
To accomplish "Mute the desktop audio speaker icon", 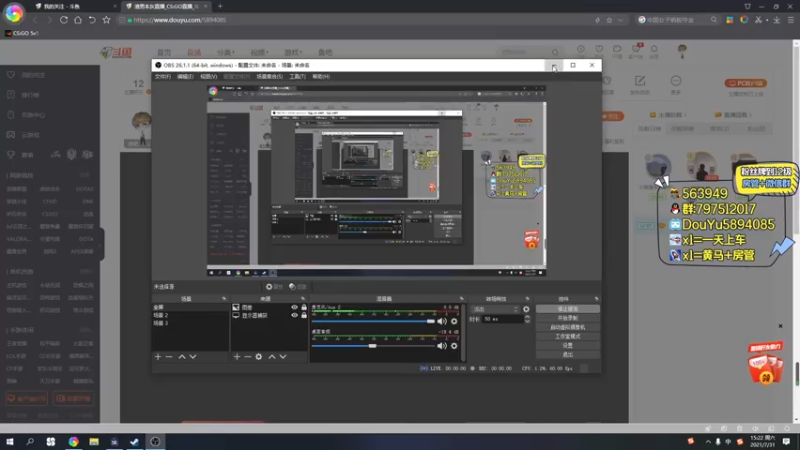I will point(442,345).
